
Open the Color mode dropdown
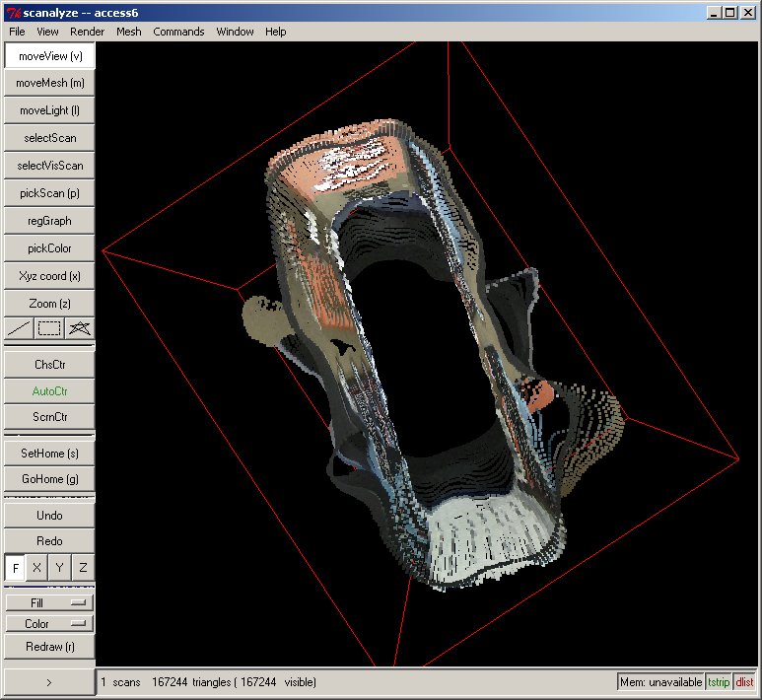49,624
